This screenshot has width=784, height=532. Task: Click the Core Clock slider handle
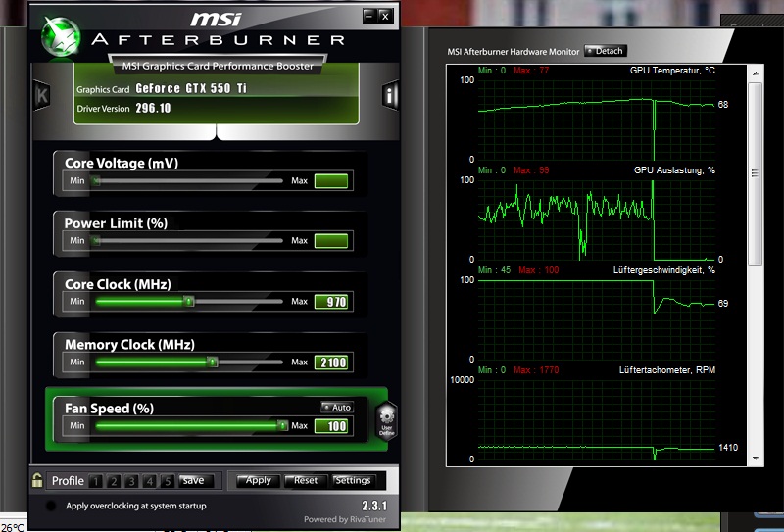pyautogui.click(x=188, y=301)
